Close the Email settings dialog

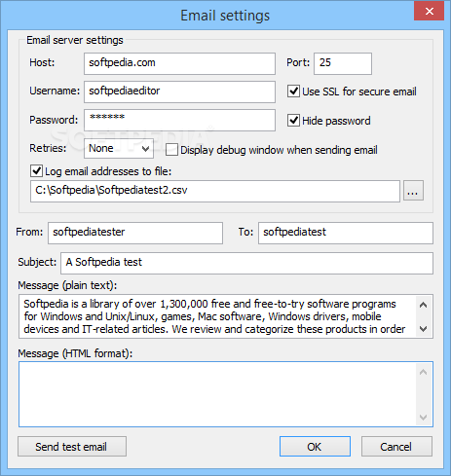(x=429, y=12)
